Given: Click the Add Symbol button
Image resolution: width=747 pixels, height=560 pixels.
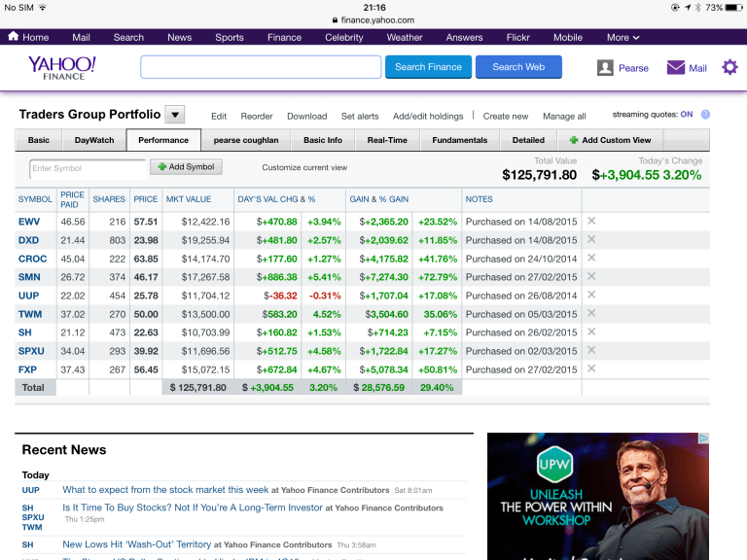Looking at the screenshot, I should [186, 167].
